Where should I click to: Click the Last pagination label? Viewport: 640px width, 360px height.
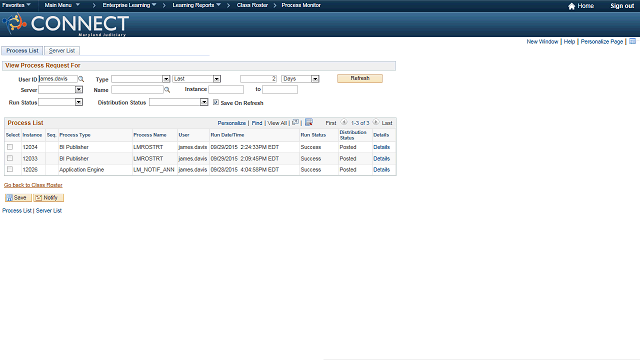387,123
